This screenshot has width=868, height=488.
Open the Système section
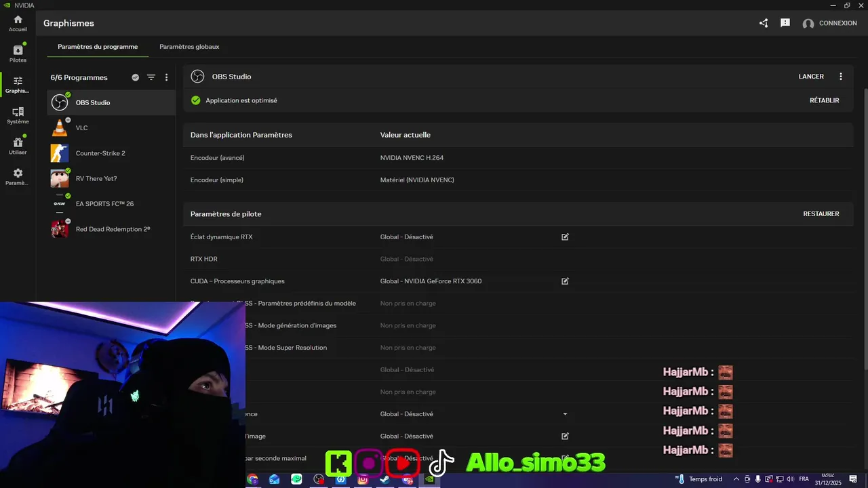coord(18,115)
